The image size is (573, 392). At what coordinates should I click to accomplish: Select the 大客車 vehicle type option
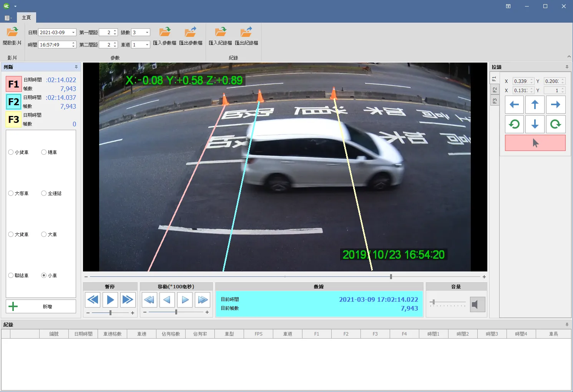(x=11, y=193)
